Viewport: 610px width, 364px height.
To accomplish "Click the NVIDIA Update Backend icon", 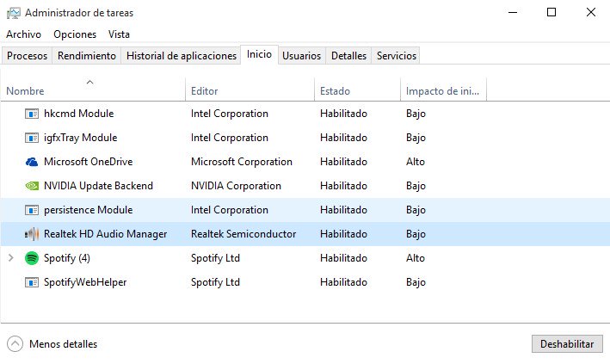I will [32, 186].
